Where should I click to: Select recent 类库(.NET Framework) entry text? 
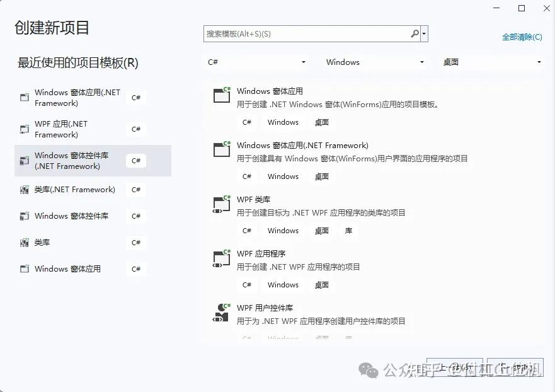pos(75,190)
